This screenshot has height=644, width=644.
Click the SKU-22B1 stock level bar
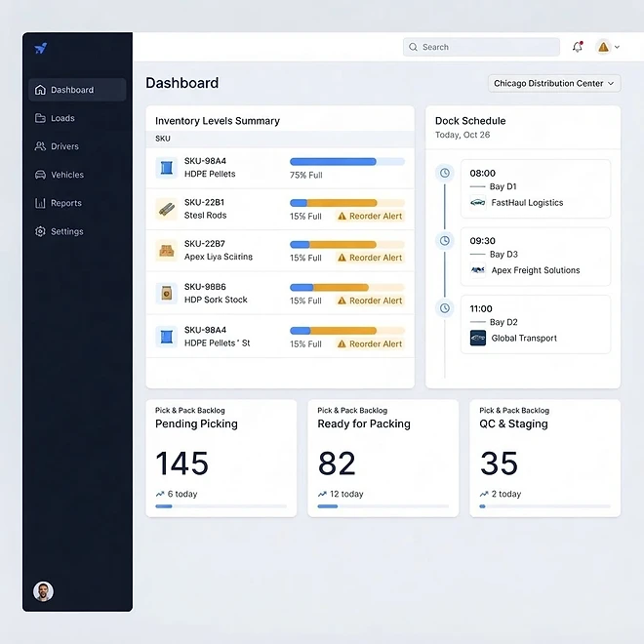[347, 203]
